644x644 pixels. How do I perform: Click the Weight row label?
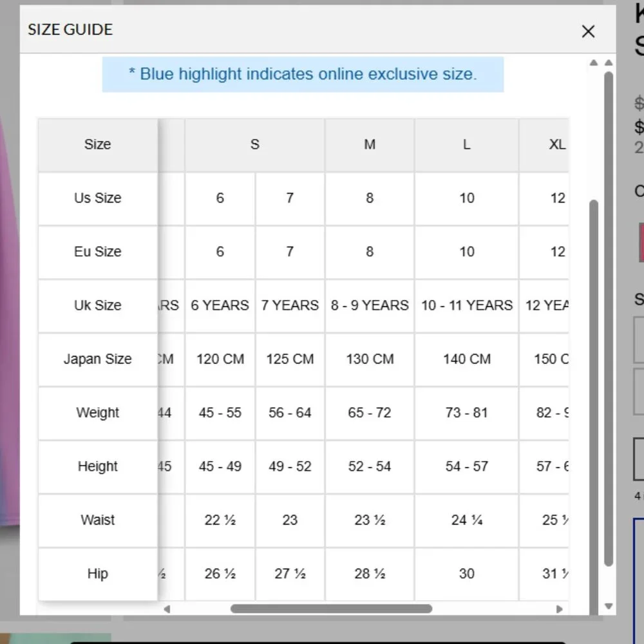pos(98,413)
